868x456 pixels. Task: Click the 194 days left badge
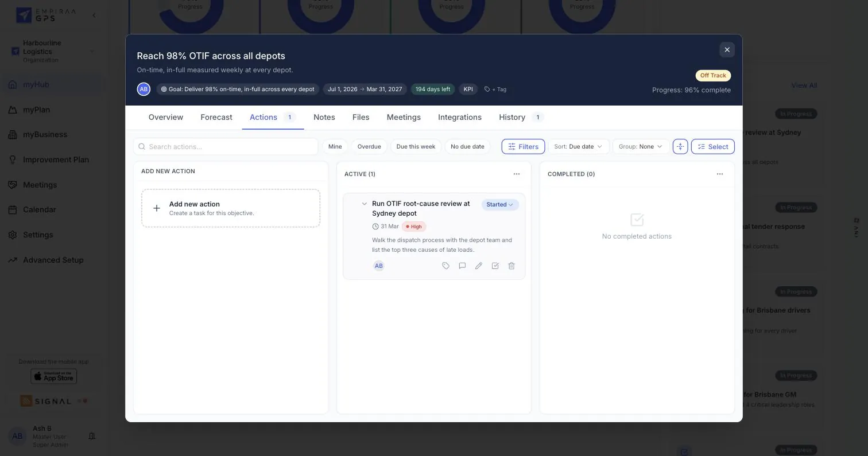click(x=433, y=89)
